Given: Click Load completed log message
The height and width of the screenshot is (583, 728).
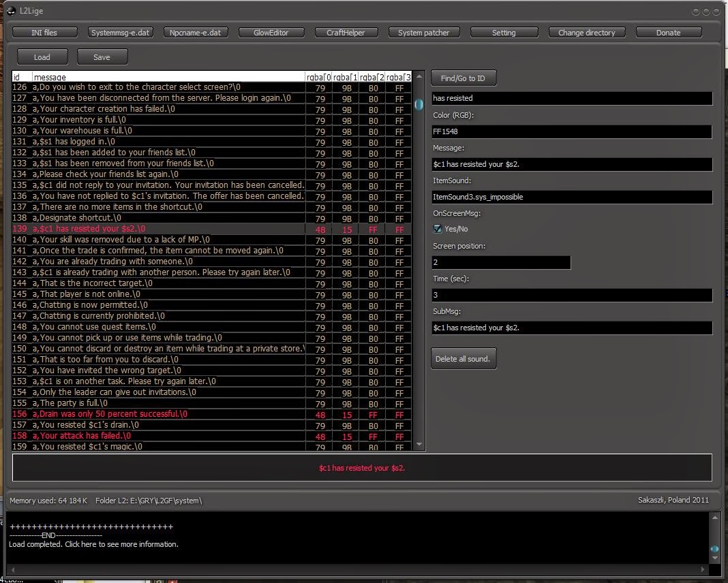Looking at the screenshot, I should click(93, 544).
